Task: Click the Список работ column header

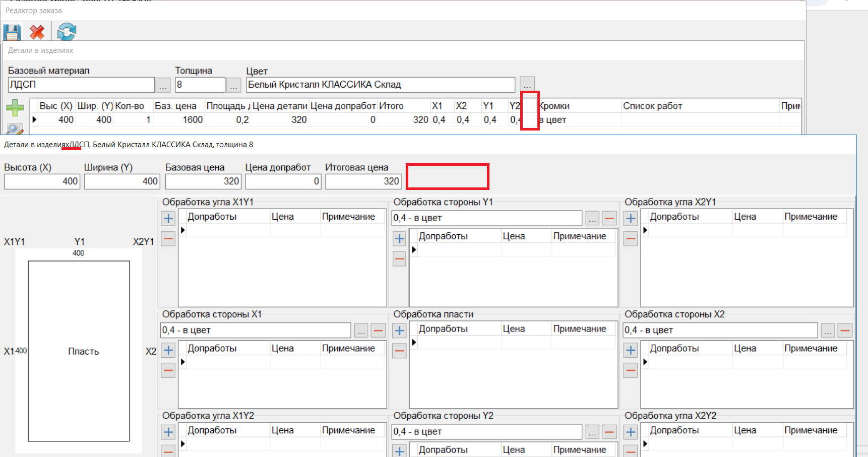Action: (652, 106)
